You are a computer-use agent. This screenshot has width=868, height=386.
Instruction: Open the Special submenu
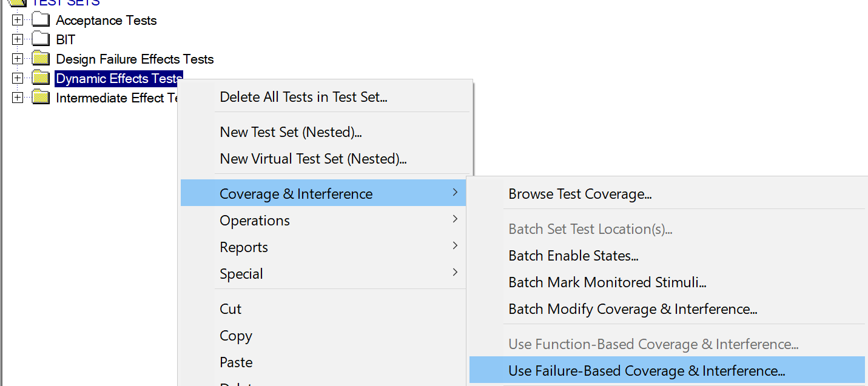[241, 274]
